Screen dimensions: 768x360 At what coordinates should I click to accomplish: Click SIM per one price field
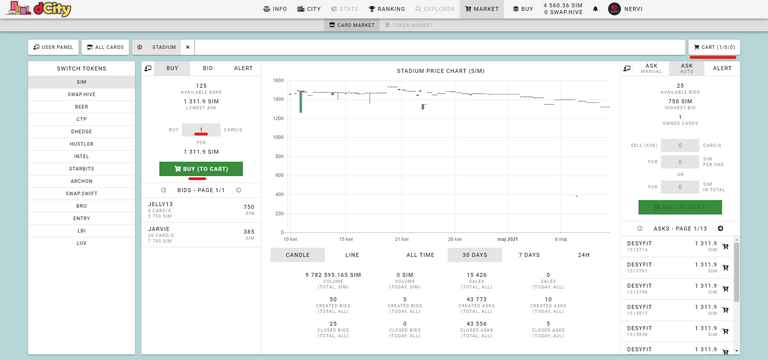[680, 162]
